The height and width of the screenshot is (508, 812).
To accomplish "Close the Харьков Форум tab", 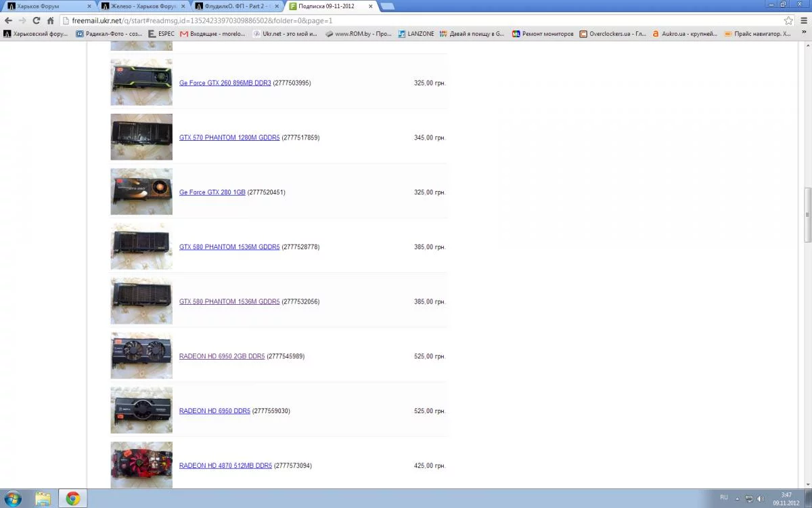I will tap(89, 6).
